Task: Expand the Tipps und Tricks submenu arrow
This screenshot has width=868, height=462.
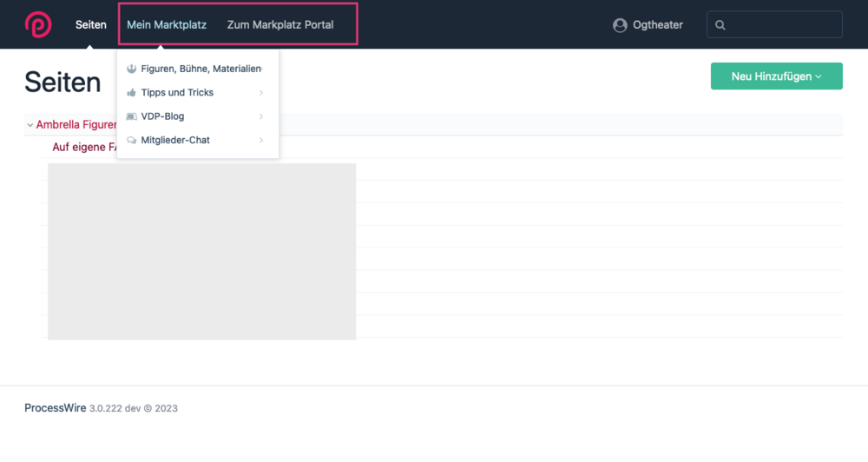Action: pos(261,93)
